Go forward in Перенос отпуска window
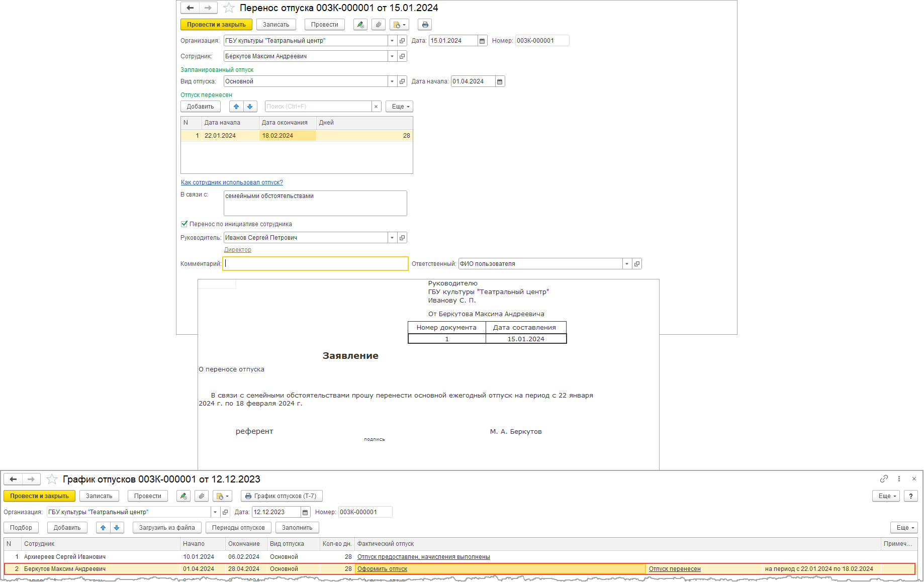 click(208, 8)
